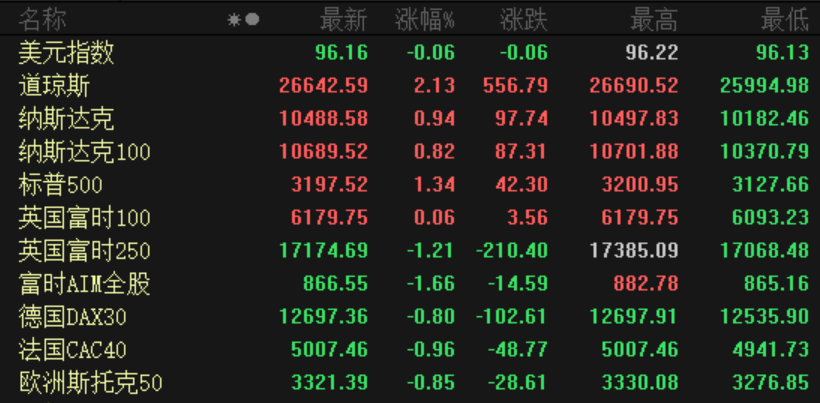Select the 法国CAC40 index name
Image resolution: width=820 pixels, height=403 pixels.
(73, 350)
